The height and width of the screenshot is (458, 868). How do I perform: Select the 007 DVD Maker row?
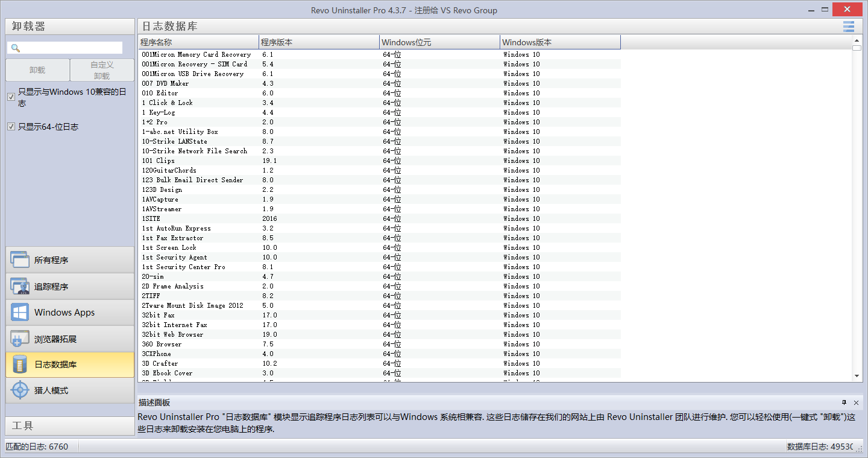coord(380,83)
